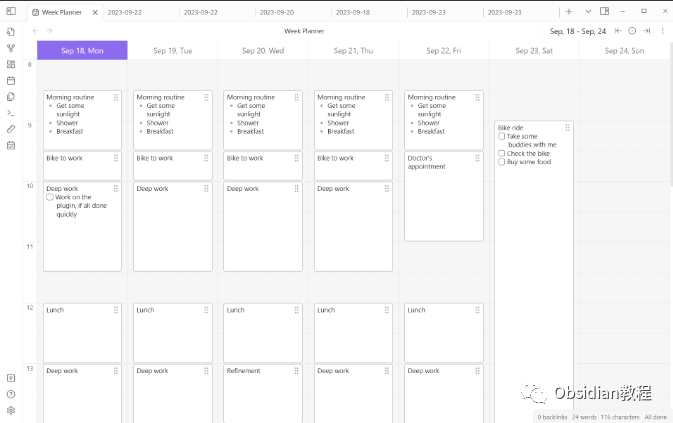Click the 'All done' status bar entry
This screenshot has height=423, width=673.
[656, 417]
